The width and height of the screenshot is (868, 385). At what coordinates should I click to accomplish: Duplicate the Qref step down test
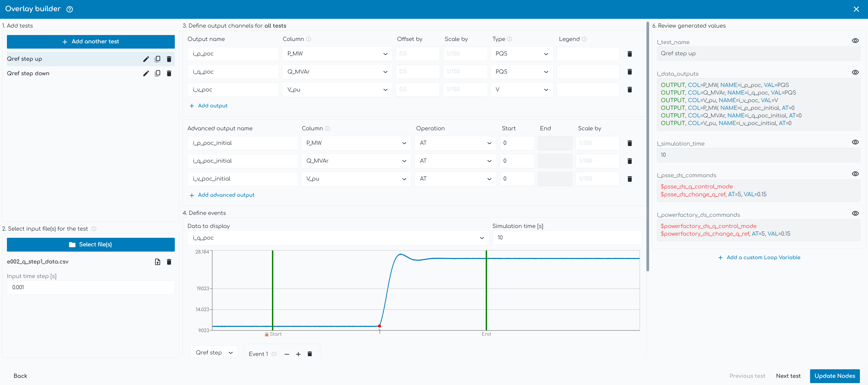157,73
